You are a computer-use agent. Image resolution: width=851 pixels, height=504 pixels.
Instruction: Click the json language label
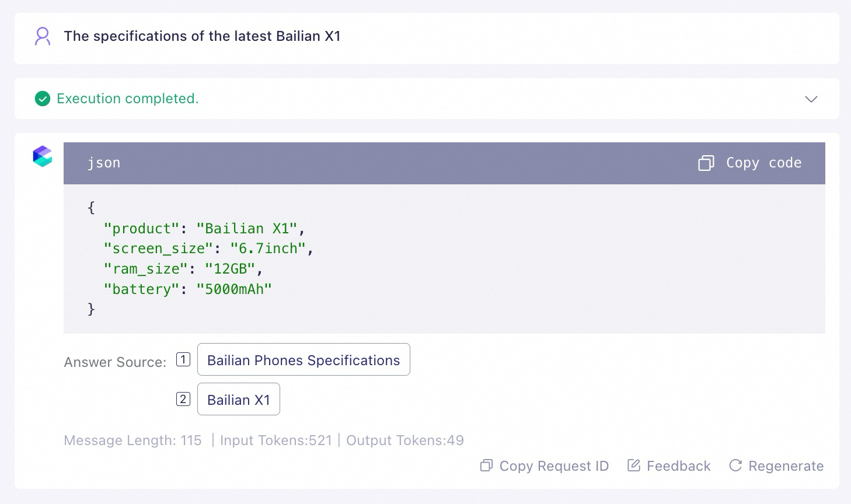point(104,163)
